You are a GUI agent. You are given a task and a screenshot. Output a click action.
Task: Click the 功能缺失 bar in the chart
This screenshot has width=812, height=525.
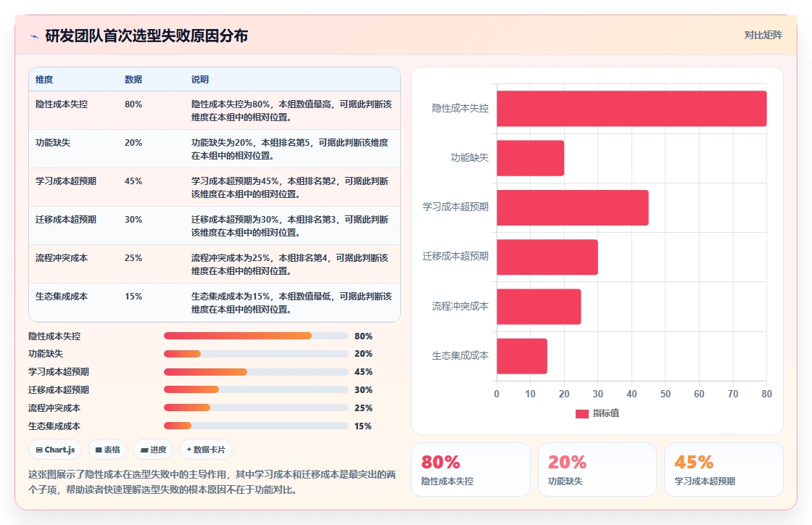coord(530,158)
